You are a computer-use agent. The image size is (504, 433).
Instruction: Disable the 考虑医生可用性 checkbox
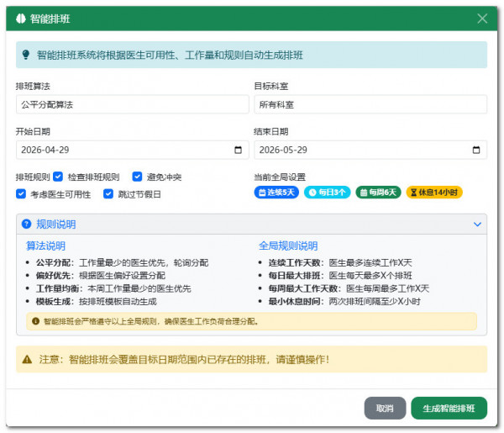pyautogui.click(x=21, y=194)
